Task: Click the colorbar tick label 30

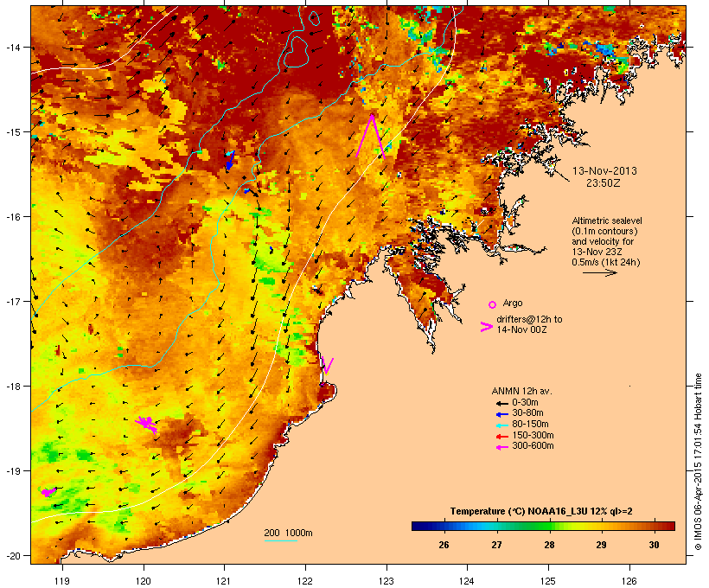Action: [x=654, y=545]
